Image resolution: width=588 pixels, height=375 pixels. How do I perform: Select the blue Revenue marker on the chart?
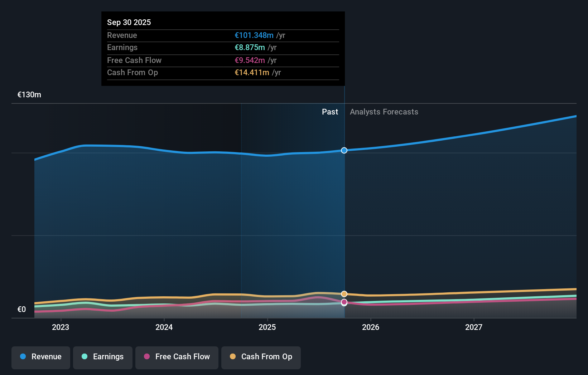[344, 150]
